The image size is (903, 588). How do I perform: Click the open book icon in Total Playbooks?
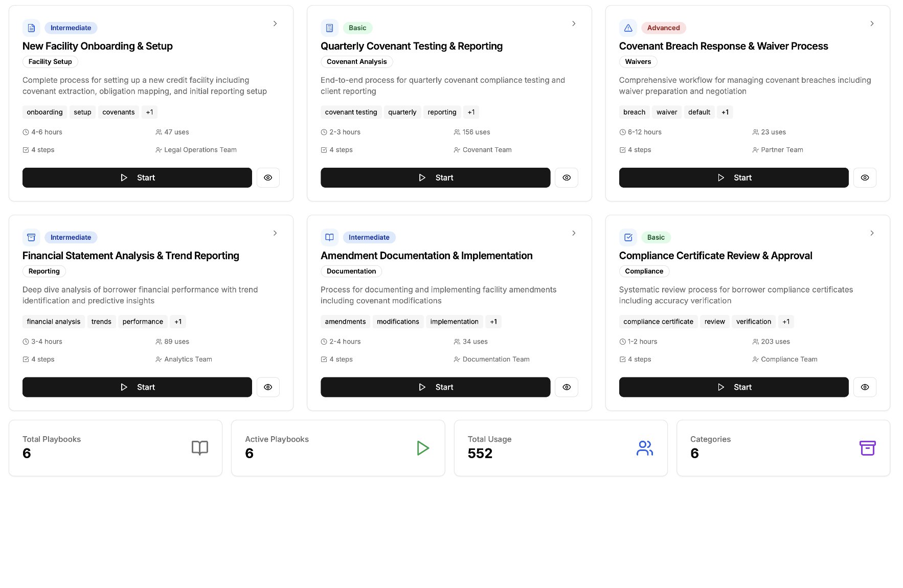coord(199,448)
